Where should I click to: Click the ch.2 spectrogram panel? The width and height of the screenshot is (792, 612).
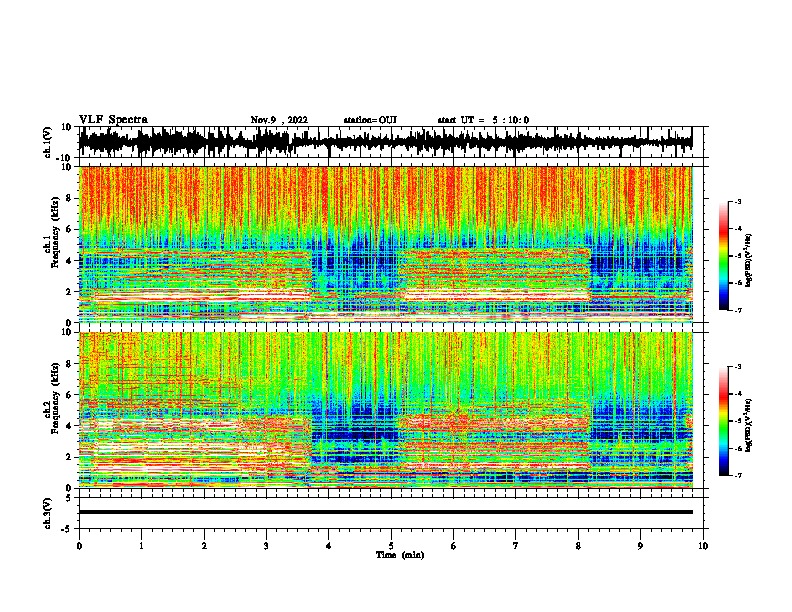(x=386, y=410)
